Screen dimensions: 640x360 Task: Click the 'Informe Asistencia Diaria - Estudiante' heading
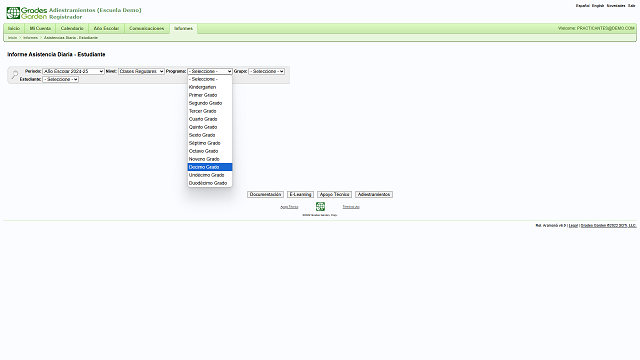56,54
